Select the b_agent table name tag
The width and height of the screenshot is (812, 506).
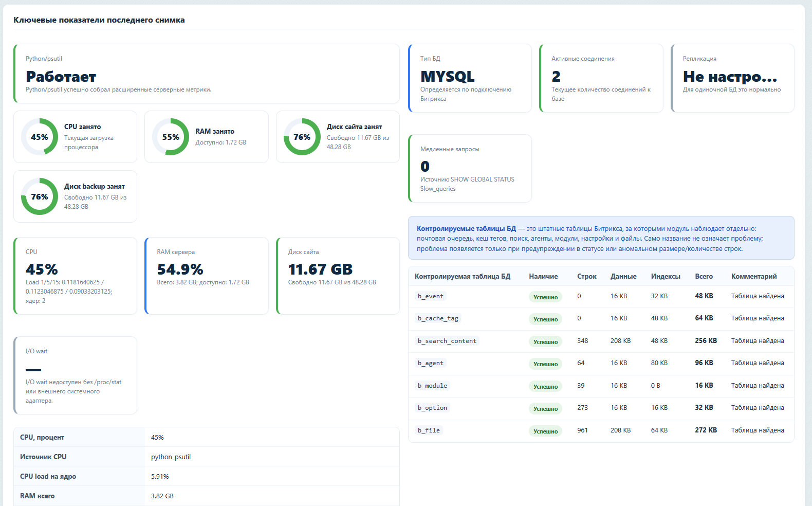[431, 363]
